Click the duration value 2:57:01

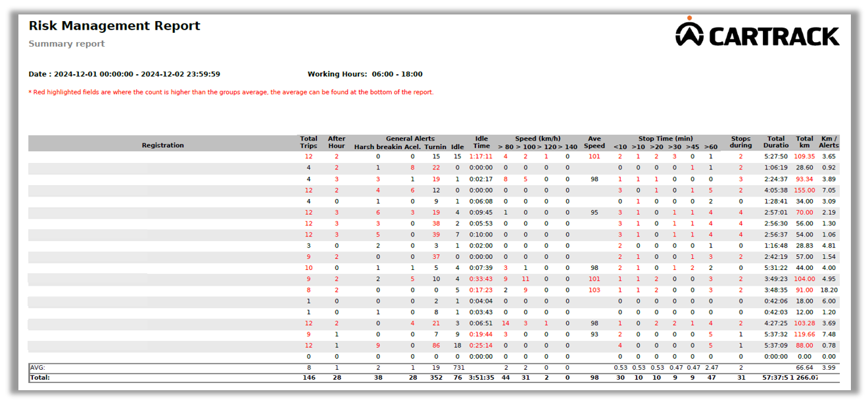pyautogui.click(x=776, y=213)
